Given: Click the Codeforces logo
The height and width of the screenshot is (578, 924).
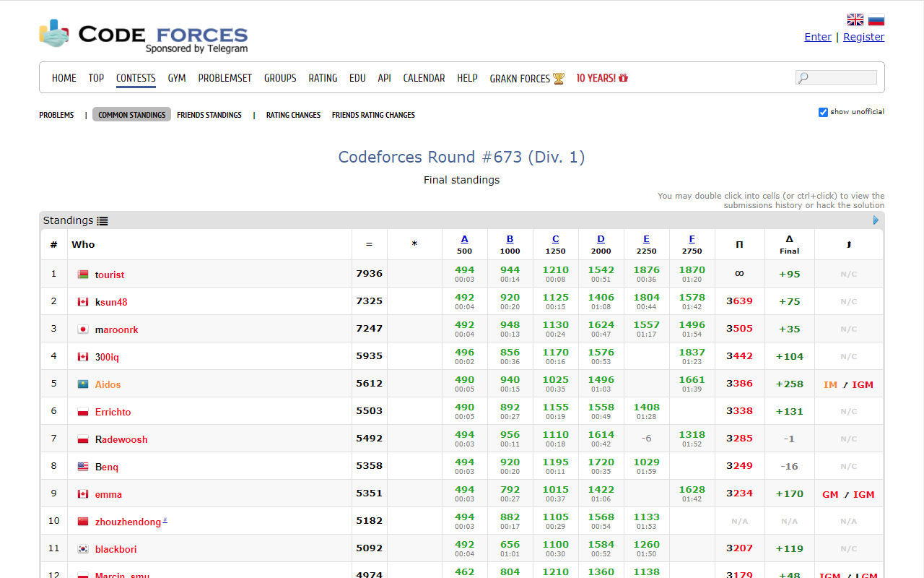Looking at the screenshot, I should (144, 37).
